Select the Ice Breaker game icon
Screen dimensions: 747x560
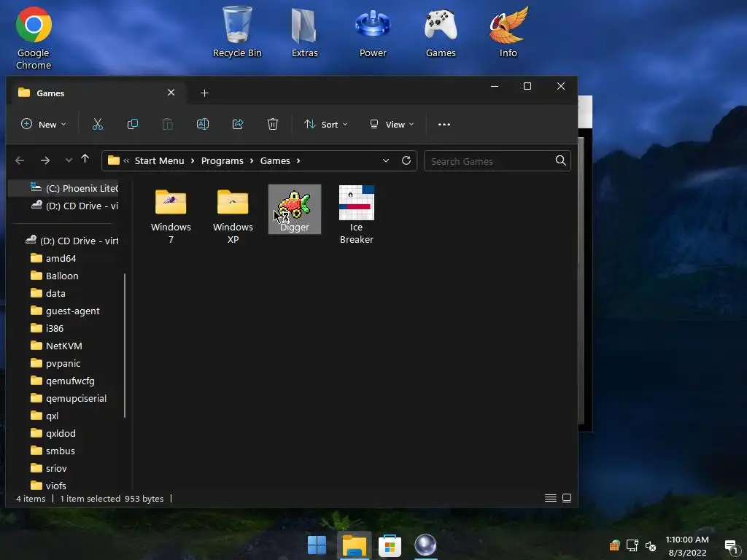[356, 215]
